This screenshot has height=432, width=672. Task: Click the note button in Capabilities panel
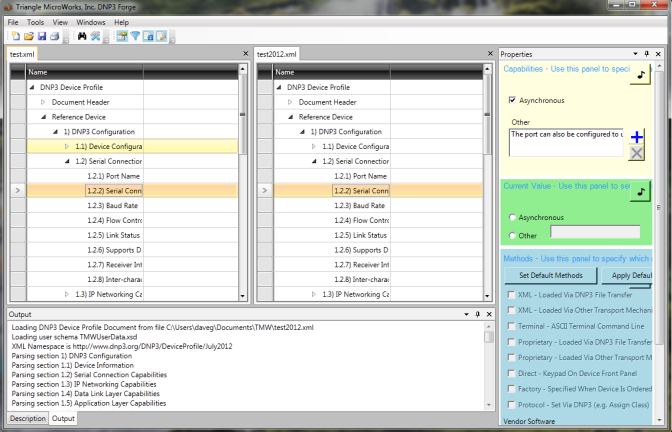(642, 73)
